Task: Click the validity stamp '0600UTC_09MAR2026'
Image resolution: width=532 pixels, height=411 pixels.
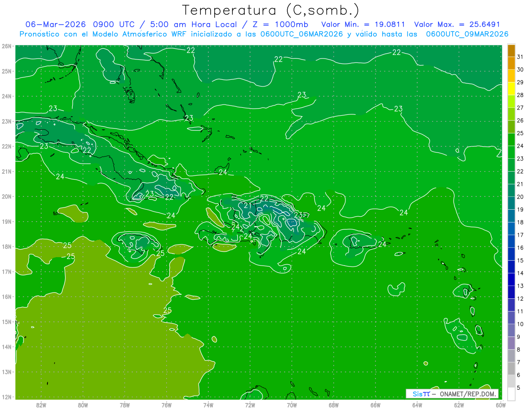Action: point(467,34)
